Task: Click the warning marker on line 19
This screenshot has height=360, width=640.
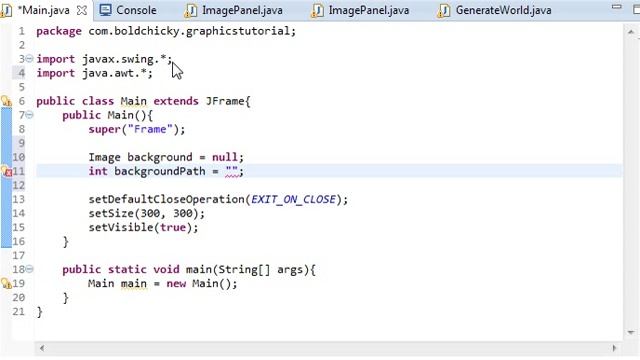Action: click(6, 283)
